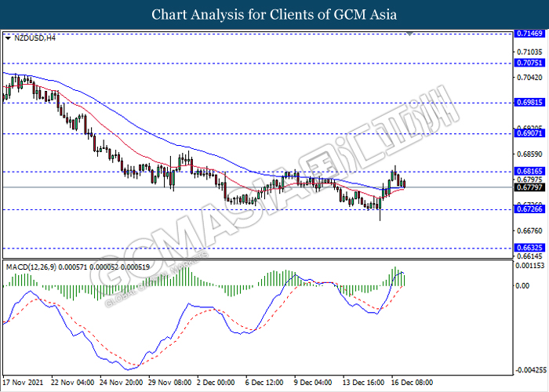Select the 0.70751 price level label
The width and height of the screenshot is (549, 392).
click(x=529, y=63)
